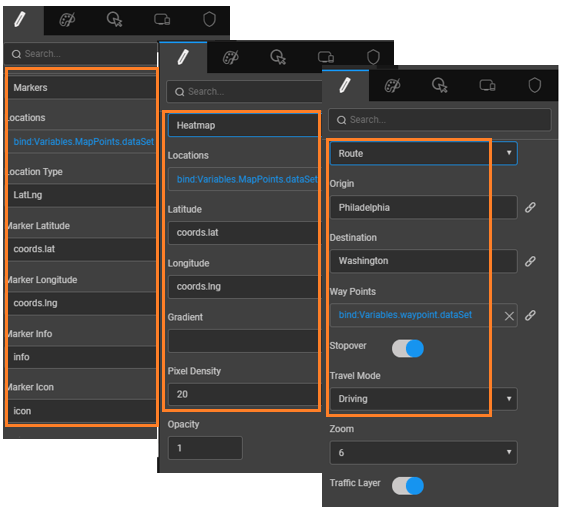Clear the Way Points binding with X

(x=509, y=316)
